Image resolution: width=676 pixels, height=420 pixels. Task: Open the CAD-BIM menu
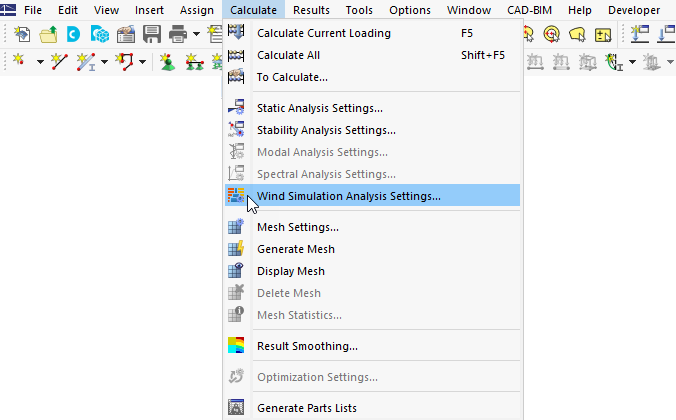coord(529,10)
